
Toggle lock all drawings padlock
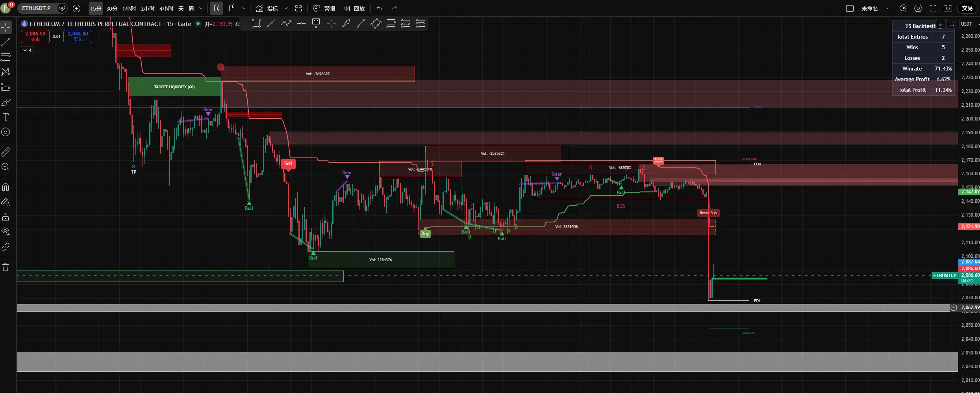pos(6,217)
